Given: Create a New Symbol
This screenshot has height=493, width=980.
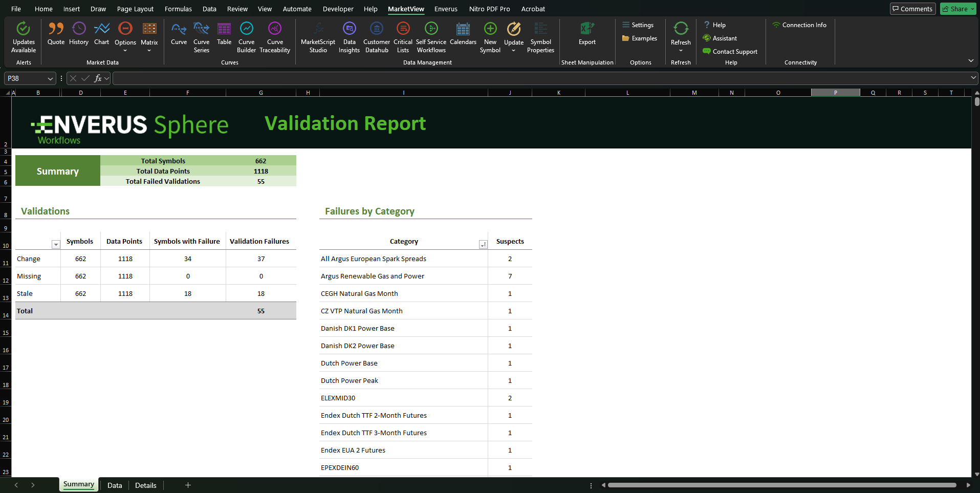Looking at the screenshot, I should 490,37.
